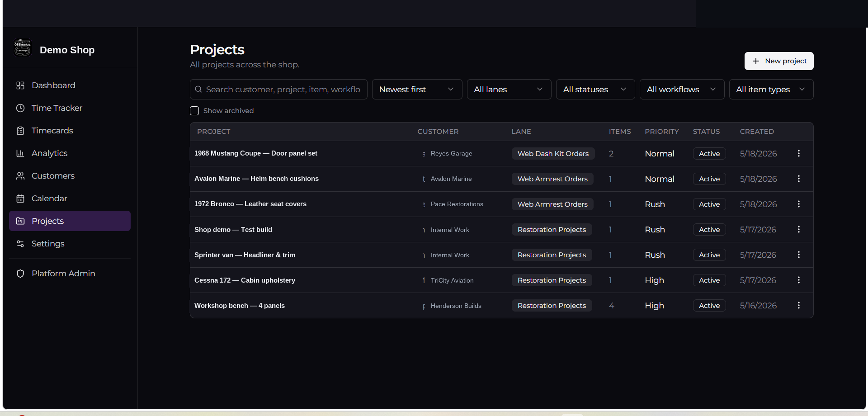Click the Demo Shop title
The image size is (868, 416).
click(x=67, y=50)
